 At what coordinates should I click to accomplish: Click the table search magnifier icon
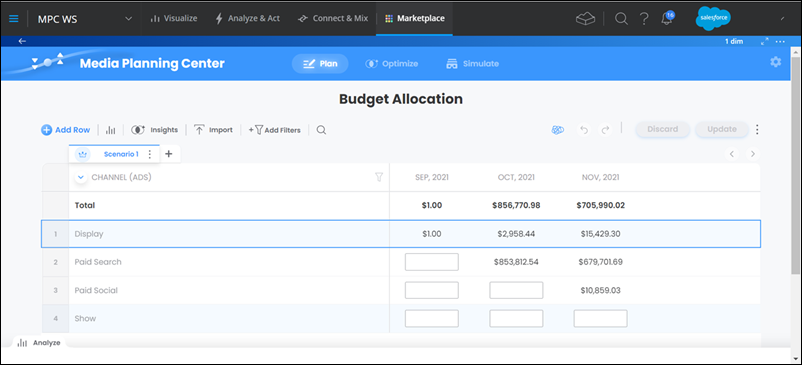(x=321, y=130)
